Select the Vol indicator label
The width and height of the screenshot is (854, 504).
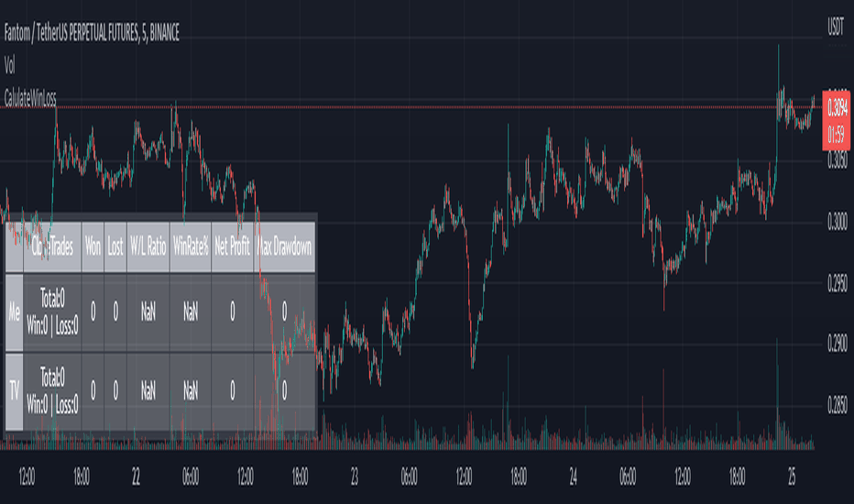(x=10, y=66)
